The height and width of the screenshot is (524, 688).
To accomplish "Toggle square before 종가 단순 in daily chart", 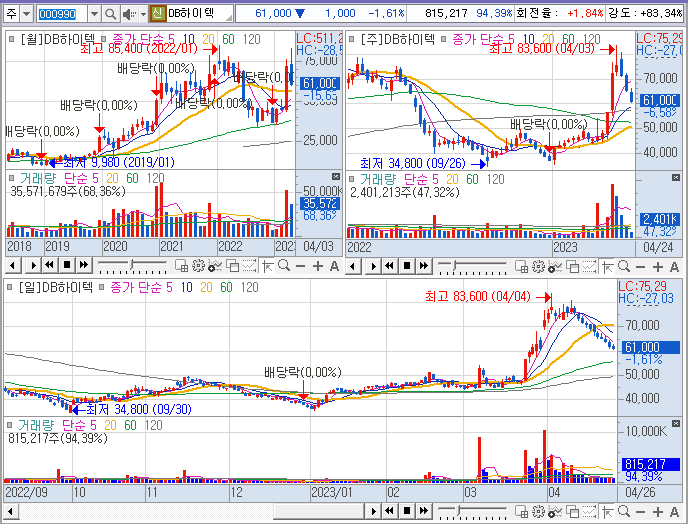I will (x=102, y=287).
